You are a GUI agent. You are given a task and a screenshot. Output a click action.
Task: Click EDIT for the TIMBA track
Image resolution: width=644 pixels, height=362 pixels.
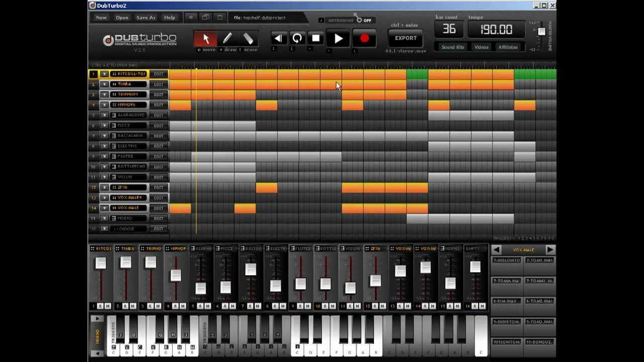pos(158,84)
